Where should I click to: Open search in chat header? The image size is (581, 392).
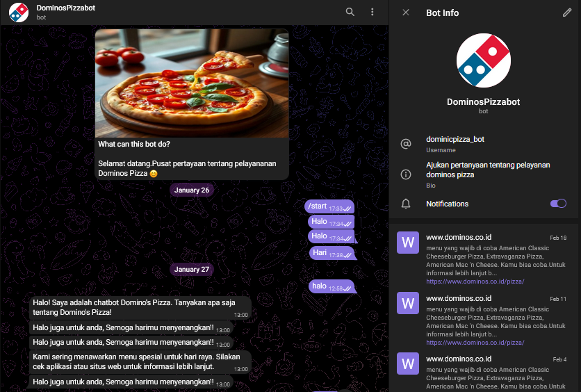(x=350, y=12)
